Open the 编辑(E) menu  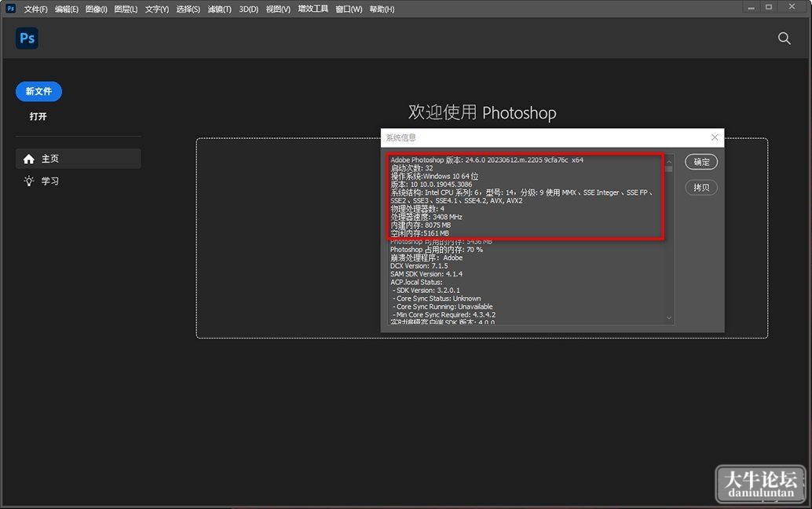click(66, 9)
